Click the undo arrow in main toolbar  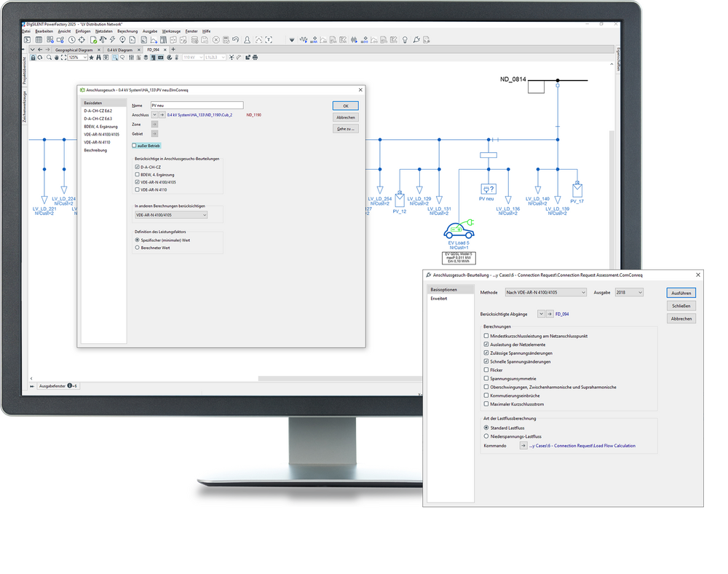[236, 39]
